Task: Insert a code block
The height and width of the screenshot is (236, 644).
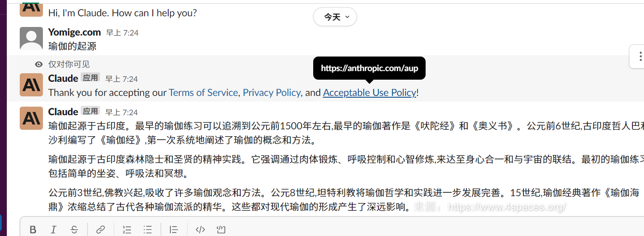Action: 221,230
